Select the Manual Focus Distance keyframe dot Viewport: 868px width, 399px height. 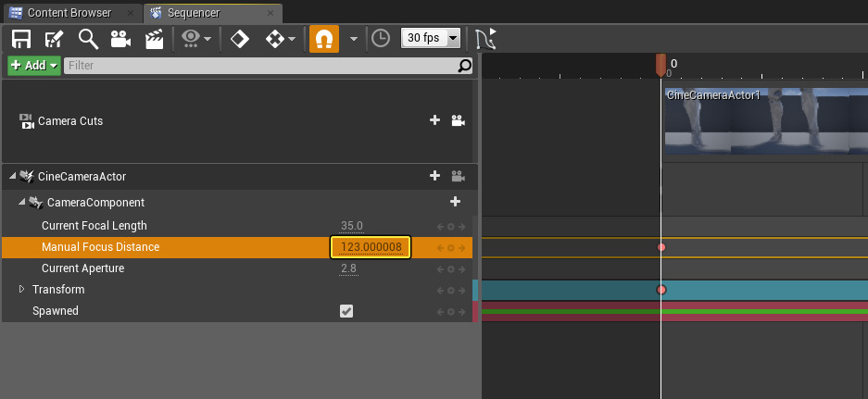click(661, 247)
